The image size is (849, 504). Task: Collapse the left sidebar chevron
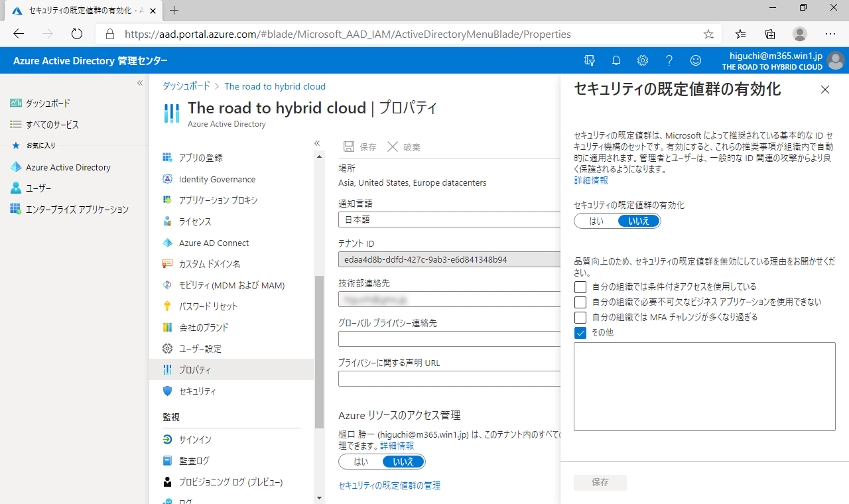[140, 83]
